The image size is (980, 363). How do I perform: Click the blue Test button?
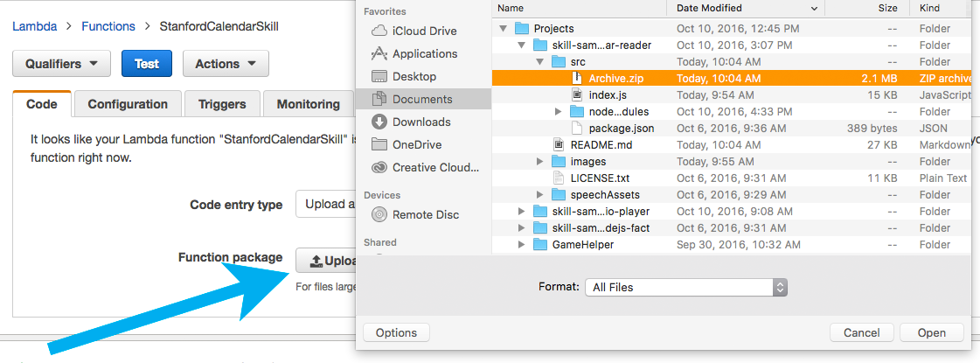(x=147, y=64)
